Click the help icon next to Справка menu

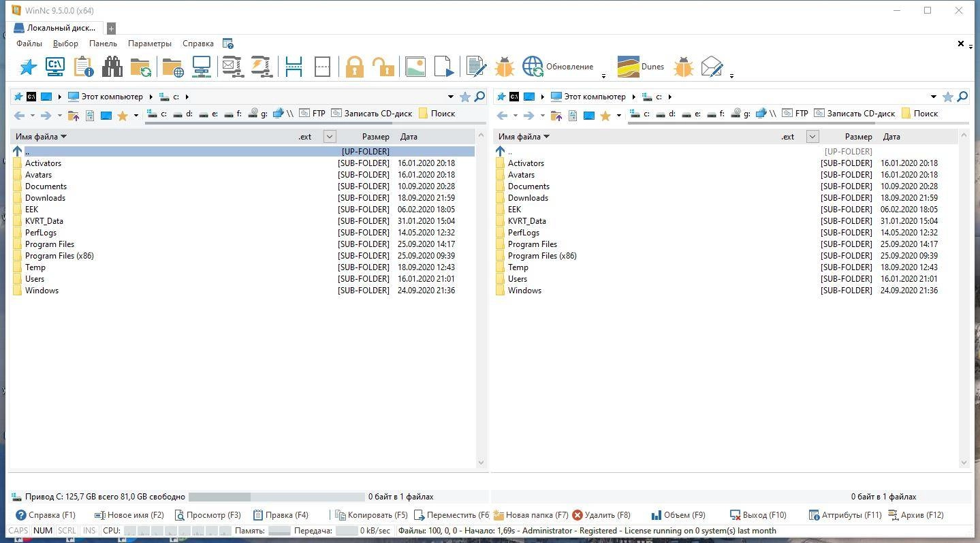(228, 44)
